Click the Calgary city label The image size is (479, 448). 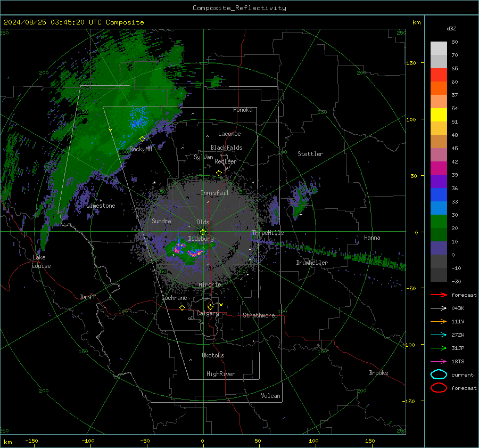(208, 313)
